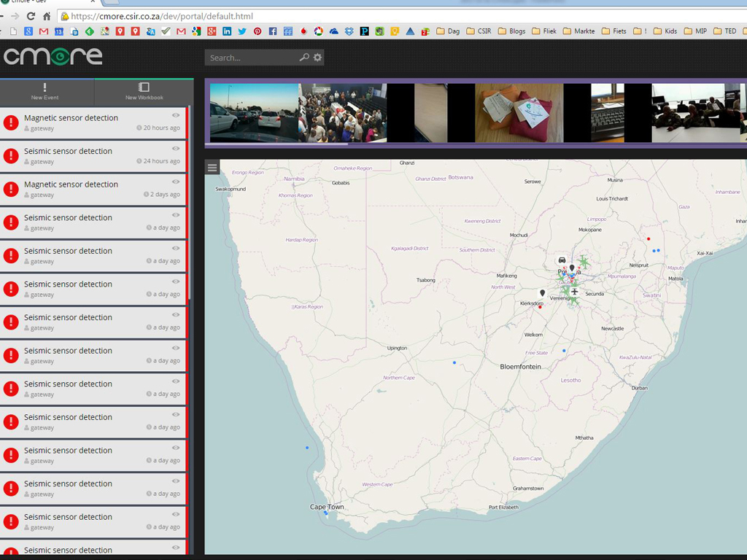Open the Blogs bookmarks folder

click(x=511, y=31)
